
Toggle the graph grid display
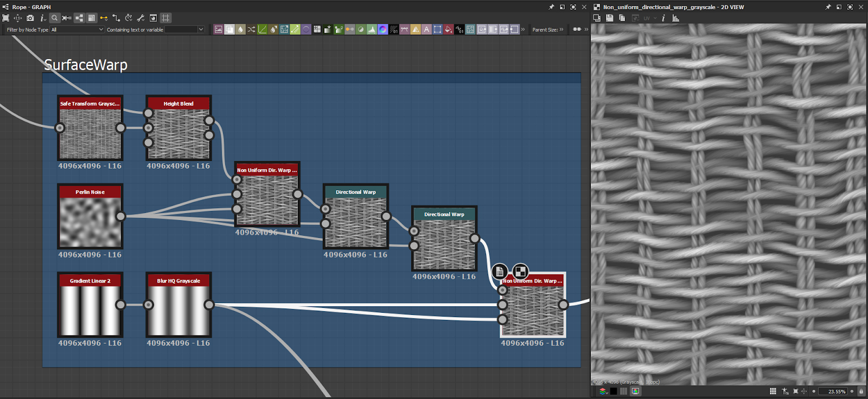tap(166, 18)
